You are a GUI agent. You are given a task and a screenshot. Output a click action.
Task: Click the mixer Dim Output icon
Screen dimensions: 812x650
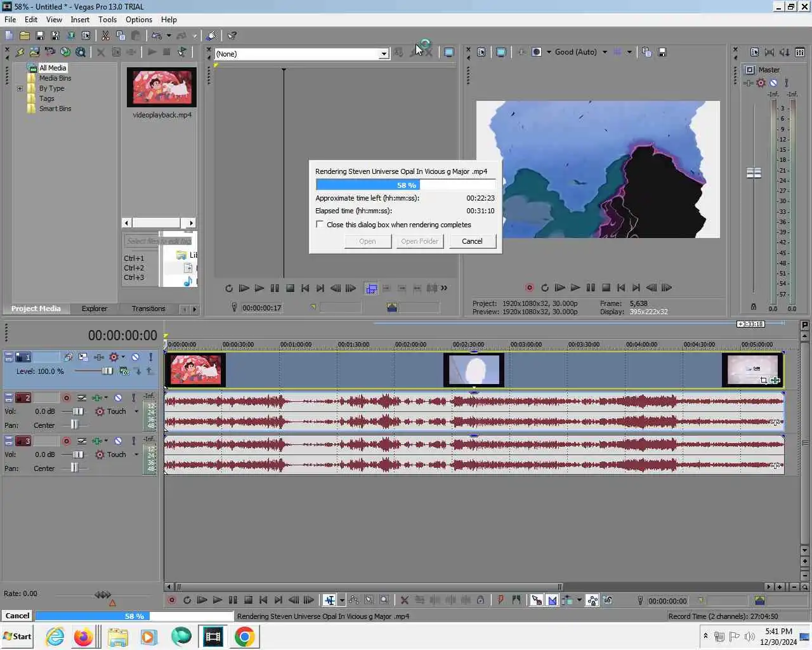785,52
